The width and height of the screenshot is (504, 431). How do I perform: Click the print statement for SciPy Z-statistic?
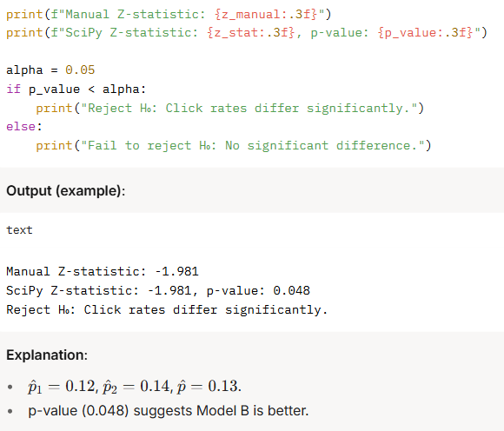247,33
